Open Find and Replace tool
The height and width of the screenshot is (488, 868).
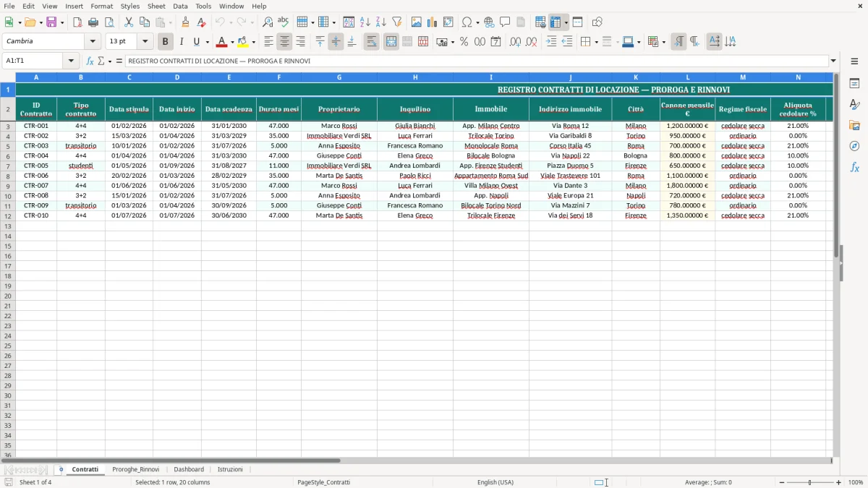[268, 22]
